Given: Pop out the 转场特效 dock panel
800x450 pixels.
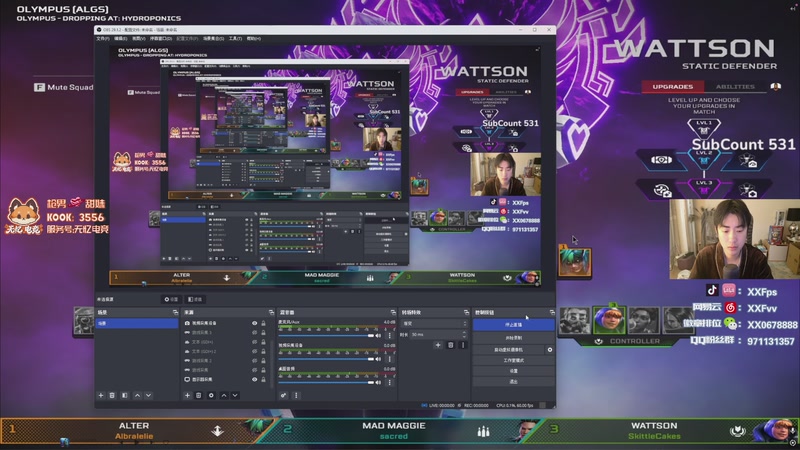Looking at the screenshot, I should click(x=466, y=312).
